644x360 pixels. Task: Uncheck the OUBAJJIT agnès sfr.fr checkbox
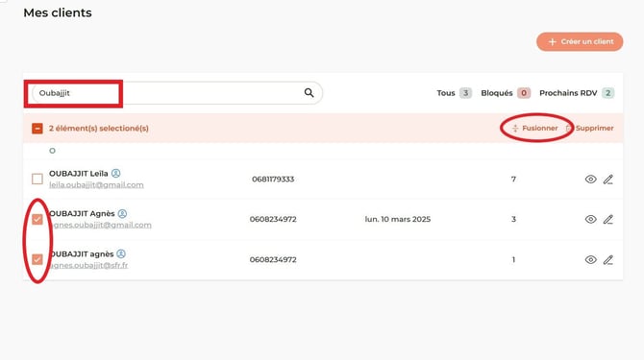pyautogui.click(x=37, y=259)
